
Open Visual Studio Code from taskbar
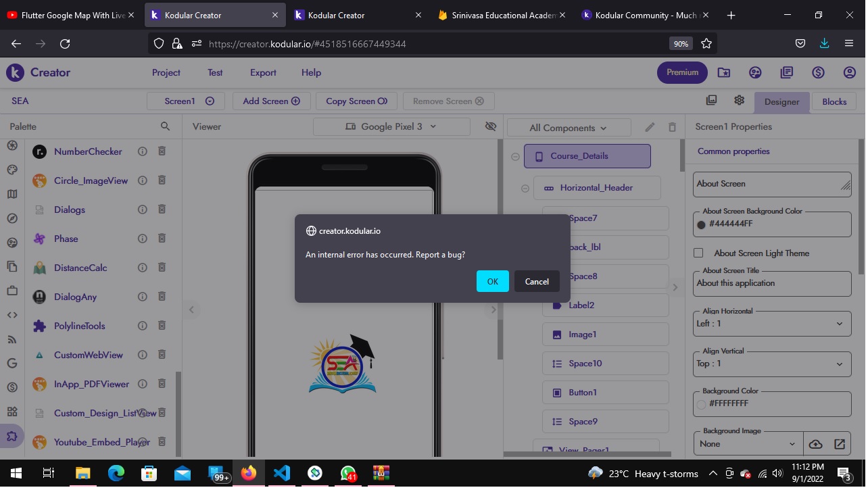282,473
